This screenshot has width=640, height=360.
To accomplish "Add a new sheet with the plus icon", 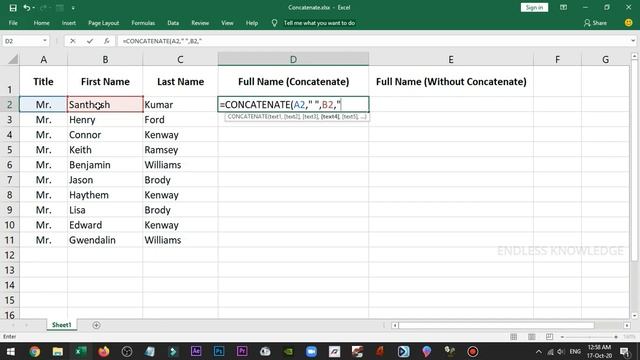I will (x=96, y=325).
